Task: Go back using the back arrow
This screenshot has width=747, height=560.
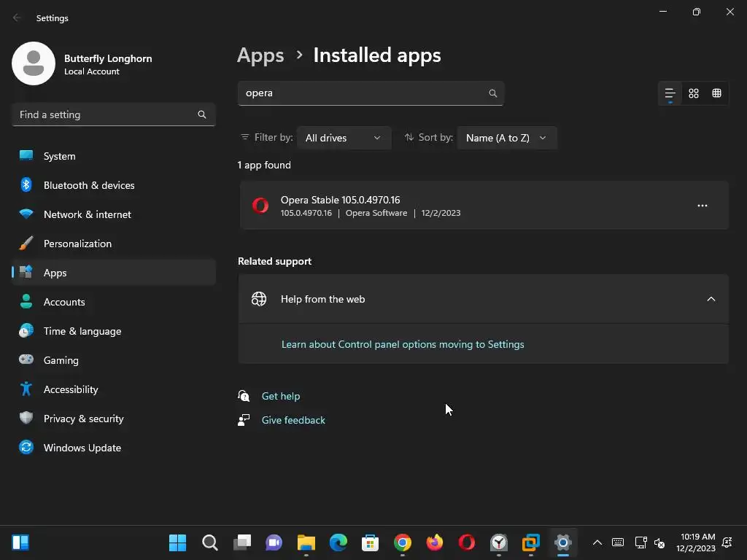Action: 17,17
